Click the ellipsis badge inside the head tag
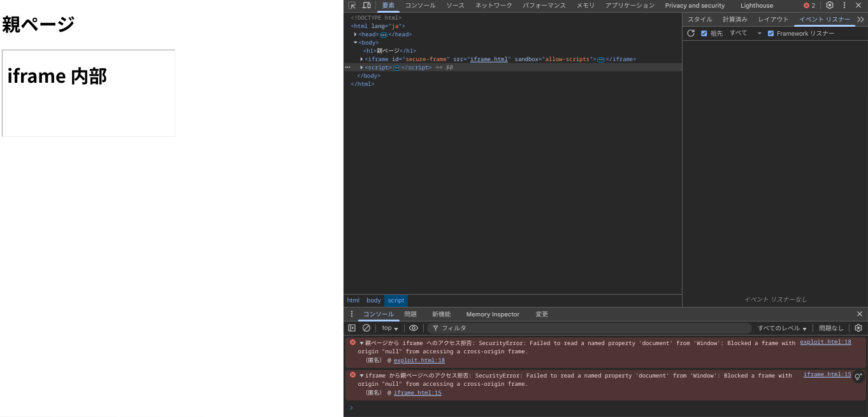 384,34
